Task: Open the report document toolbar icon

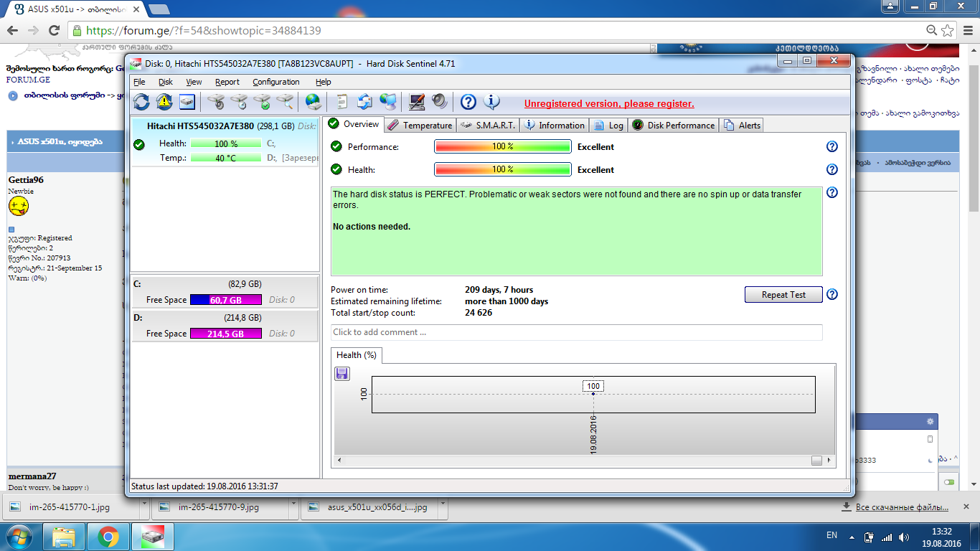Action: [342, 102]
